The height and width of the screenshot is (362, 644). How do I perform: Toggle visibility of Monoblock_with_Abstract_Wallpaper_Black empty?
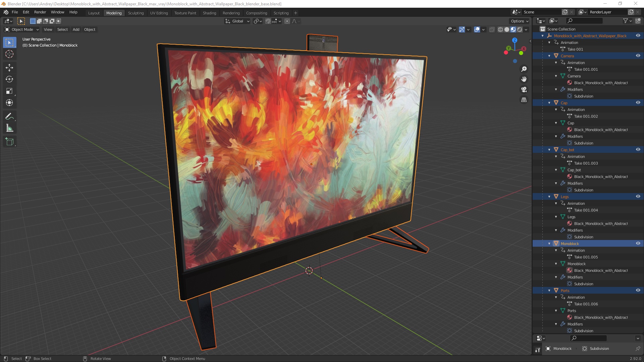click(638, 36)
